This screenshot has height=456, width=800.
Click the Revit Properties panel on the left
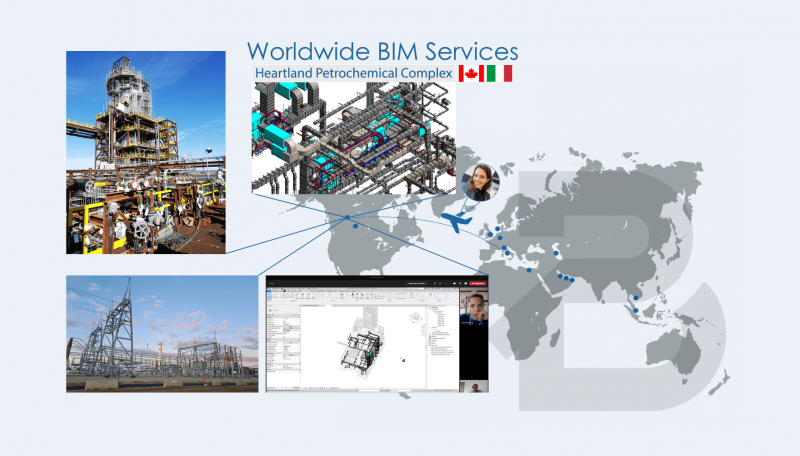285,340
